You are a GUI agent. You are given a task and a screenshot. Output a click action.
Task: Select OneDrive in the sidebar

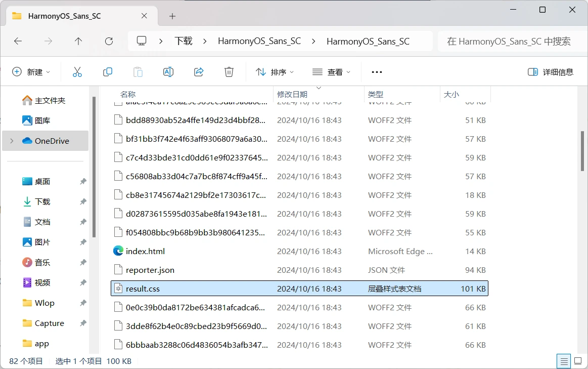[45, 141]
